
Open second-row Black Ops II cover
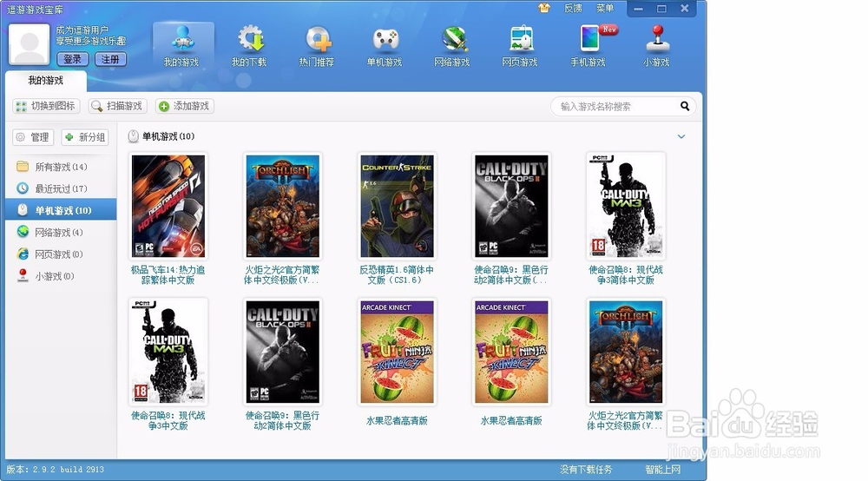pos(283,352)
